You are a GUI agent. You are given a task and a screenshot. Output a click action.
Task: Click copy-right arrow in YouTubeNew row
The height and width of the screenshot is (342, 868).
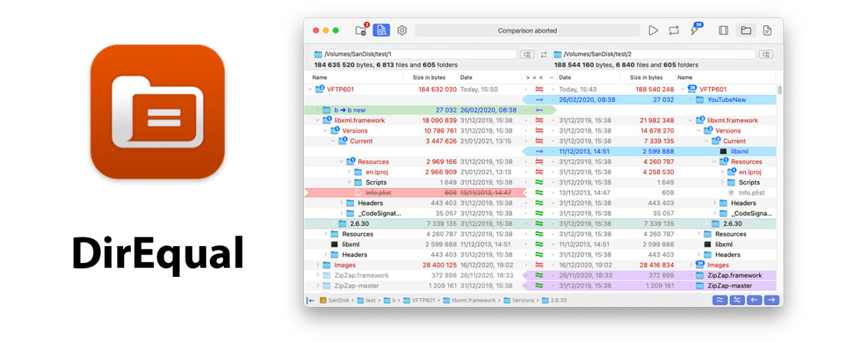[539, 100]
